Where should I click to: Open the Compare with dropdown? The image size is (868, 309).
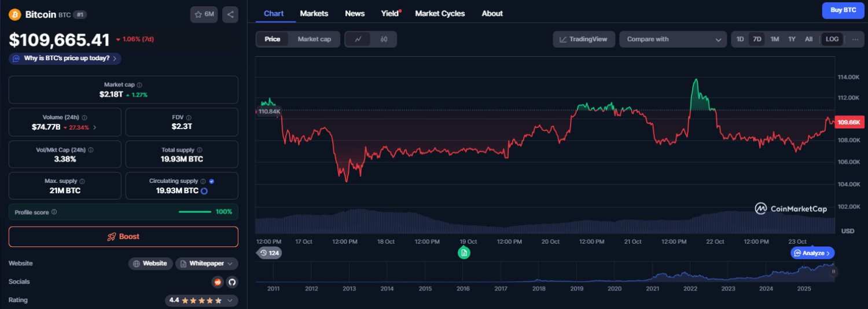[673, 39]
